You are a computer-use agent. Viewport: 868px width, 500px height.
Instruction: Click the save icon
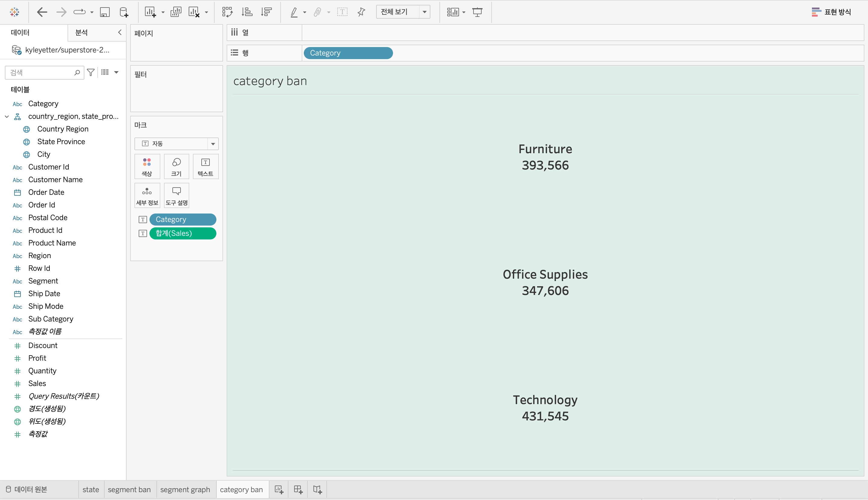point(105,12)
